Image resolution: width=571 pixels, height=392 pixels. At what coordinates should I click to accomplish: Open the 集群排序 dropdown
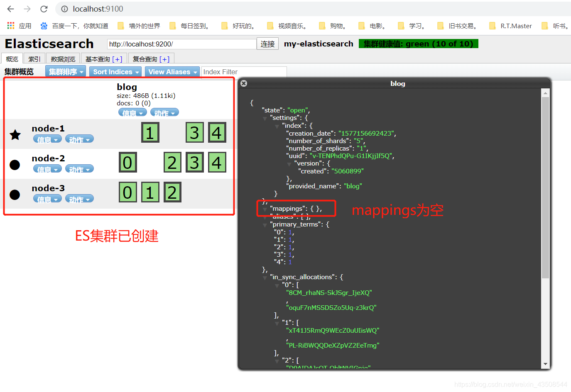click(x=66, y=72)
